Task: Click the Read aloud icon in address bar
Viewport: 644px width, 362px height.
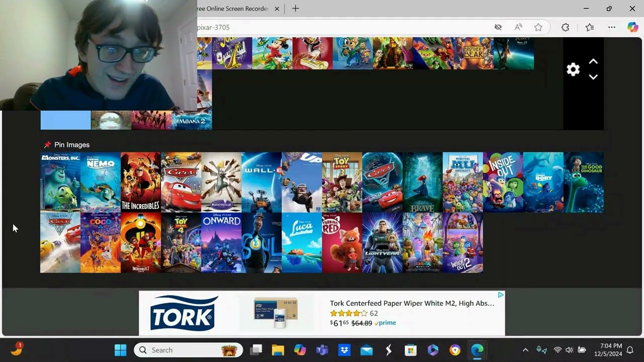Action: [x=518, y=27]
